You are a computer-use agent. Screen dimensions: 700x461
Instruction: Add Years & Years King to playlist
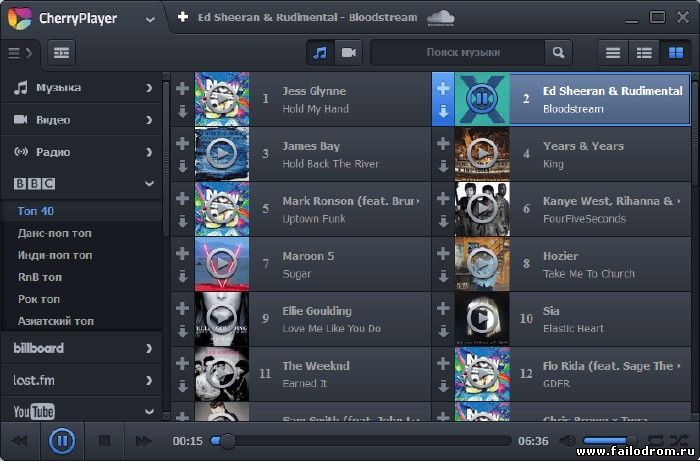pyautogui.click(x=443, y=143)
